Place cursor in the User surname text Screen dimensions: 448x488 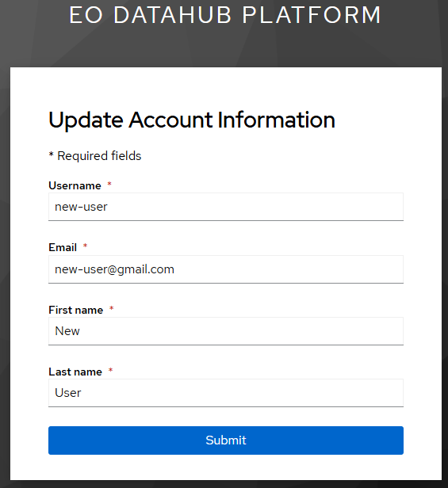(68, 393)
